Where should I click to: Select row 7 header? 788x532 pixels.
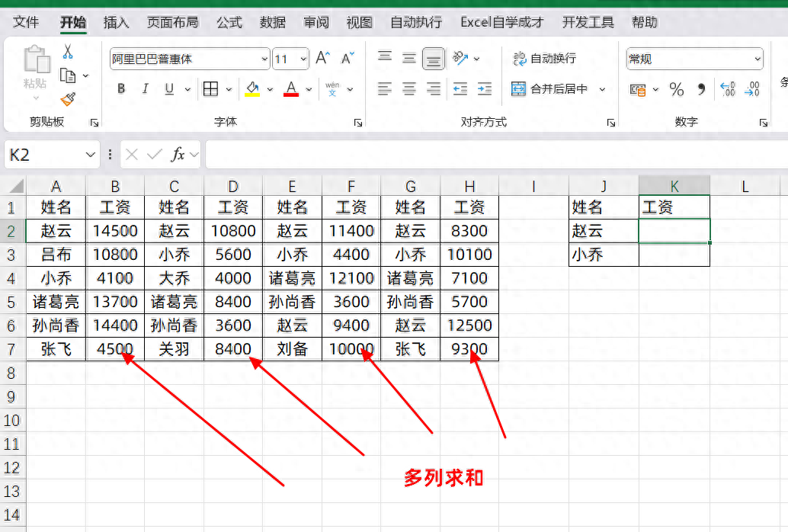point(12,349)
